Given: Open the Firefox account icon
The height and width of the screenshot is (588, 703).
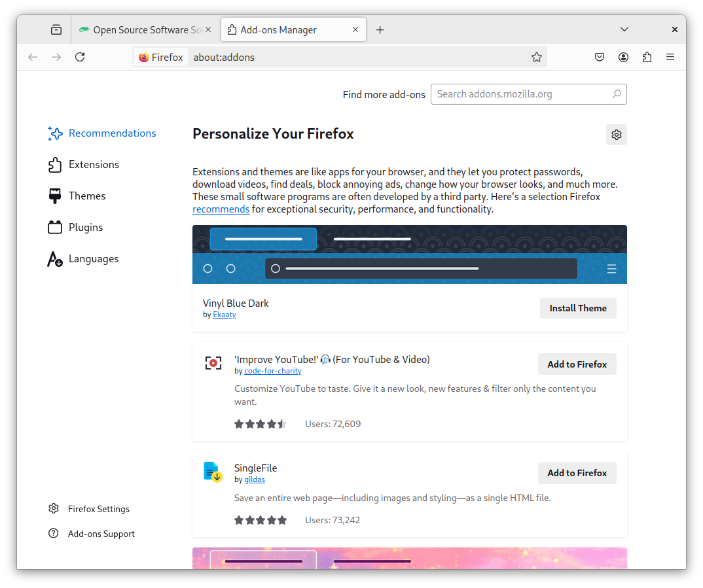Looking at the screenshot, I should point(623,57).
